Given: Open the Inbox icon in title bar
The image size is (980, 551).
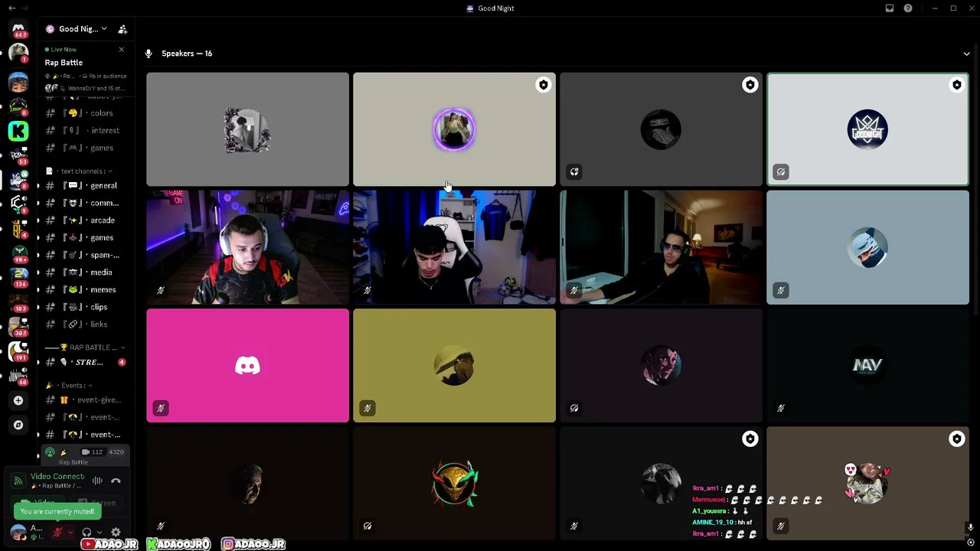Looking at the screenshot, I should coord(890,8).
